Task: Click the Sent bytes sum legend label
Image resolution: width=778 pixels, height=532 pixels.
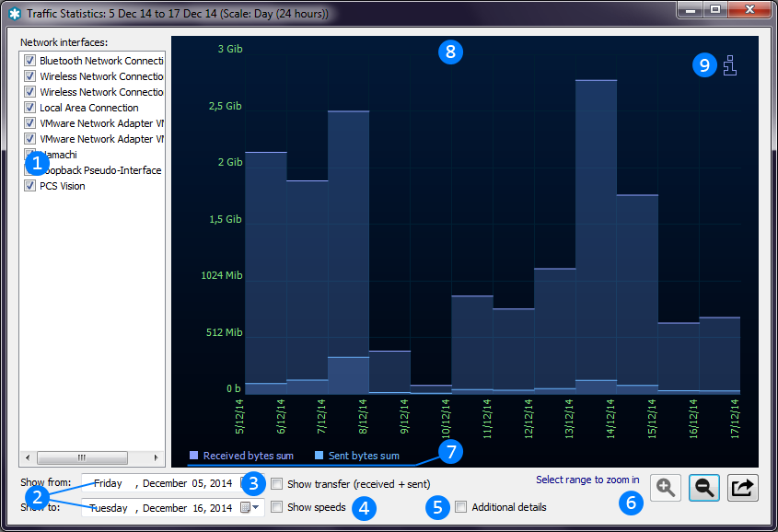Action: tap(364, 456)
